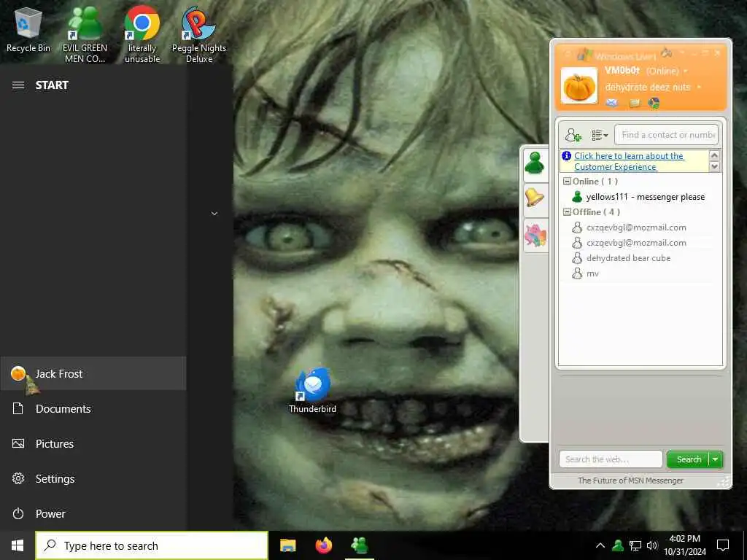The height and width of the screenshot is (560, 747).
Task: Click the Online ( 1 ) group label
Action: pyautogui.click(x=595, y=182)
